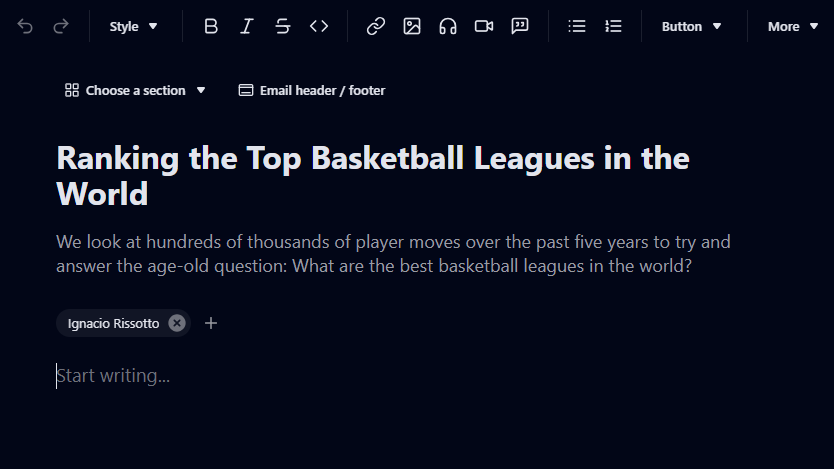Click the post title heading
This screenshot has height=469, width=834.
(x=373, y=175)
